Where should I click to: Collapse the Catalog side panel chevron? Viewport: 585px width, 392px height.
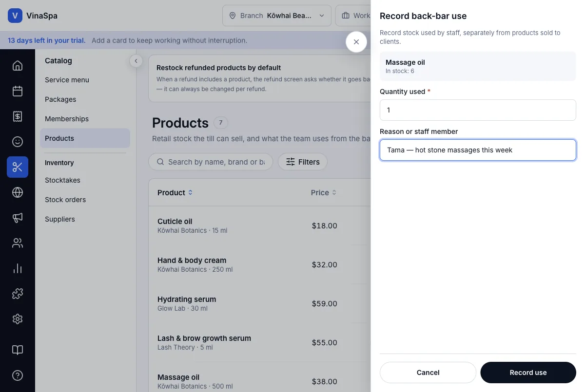pos(136,61)
